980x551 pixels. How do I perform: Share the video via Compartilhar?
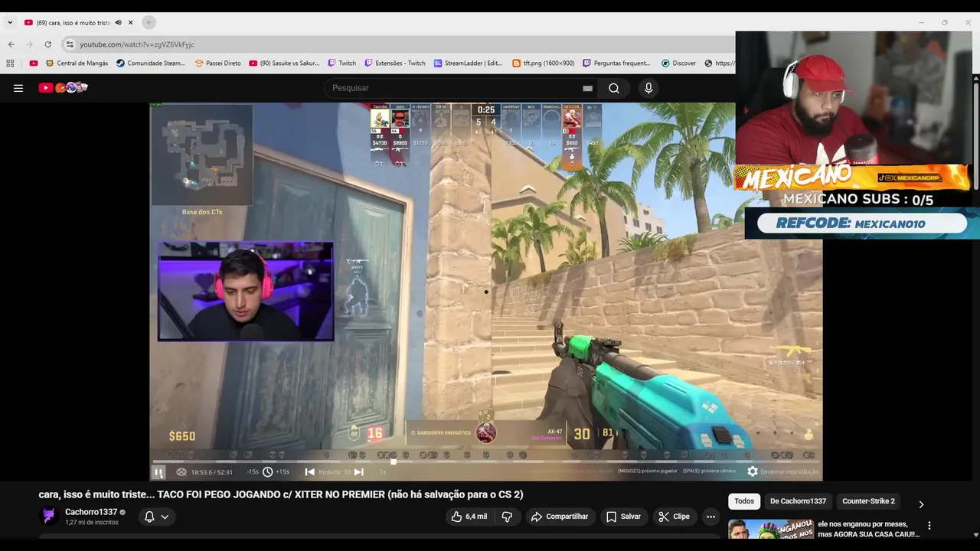pos(560,517)
